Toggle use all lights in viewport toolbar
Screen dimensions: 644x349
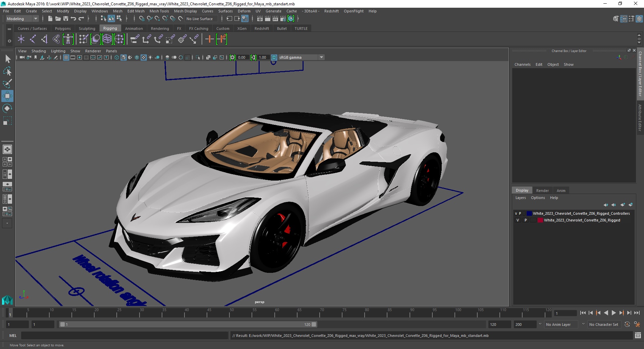[150, 57]
